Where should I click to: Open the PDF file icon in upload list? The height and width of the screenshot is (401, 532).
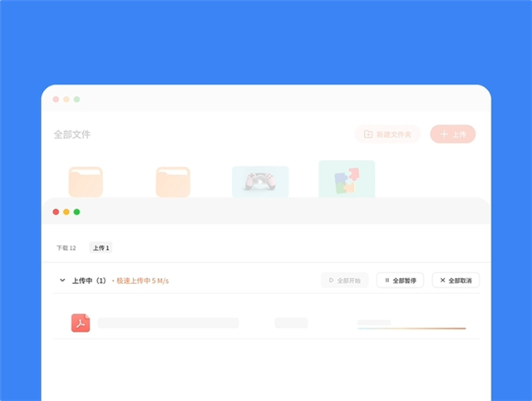tap(81, 323)
